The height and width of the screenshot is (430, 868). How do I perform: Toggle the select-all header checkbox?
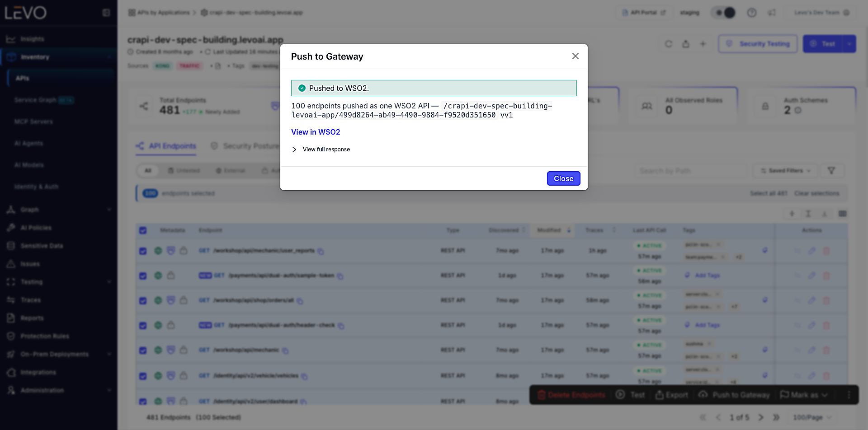pos(143,230)
